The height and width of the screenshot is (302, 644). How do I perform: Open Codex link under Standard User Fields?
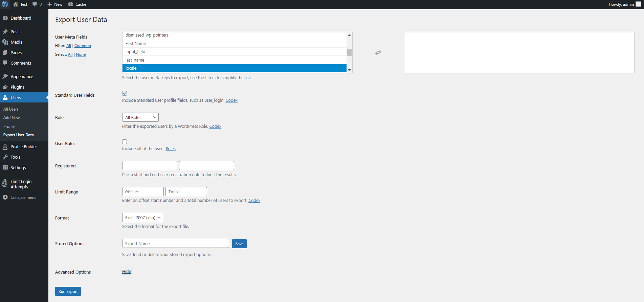(x=231, y=100)
